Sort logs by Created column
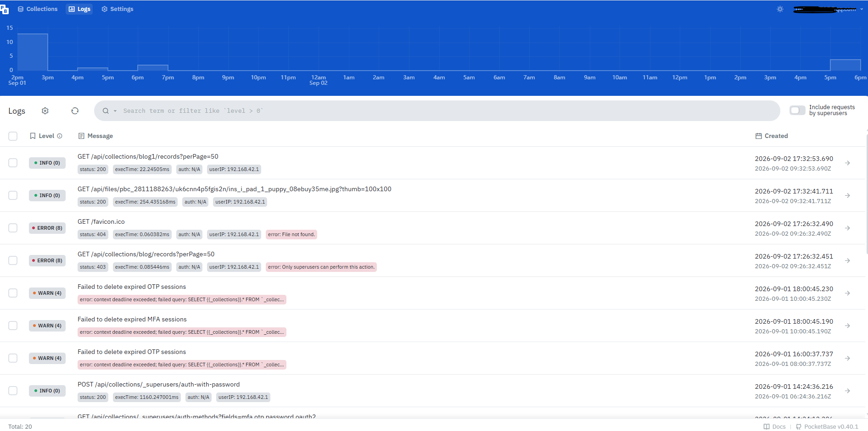The height and width of the screenshot is (431, 868). [772, 136]
